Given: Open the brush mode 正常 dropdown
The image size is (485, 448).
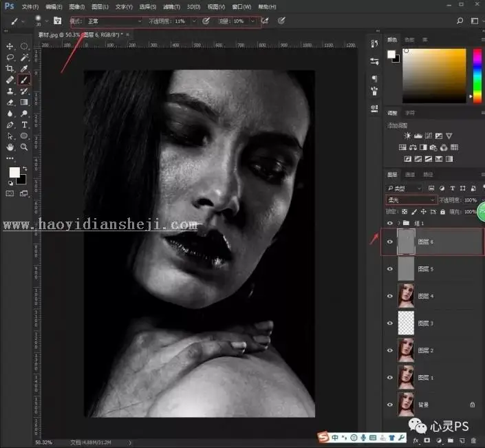Looking at the screenshot, I should [114, 21].
